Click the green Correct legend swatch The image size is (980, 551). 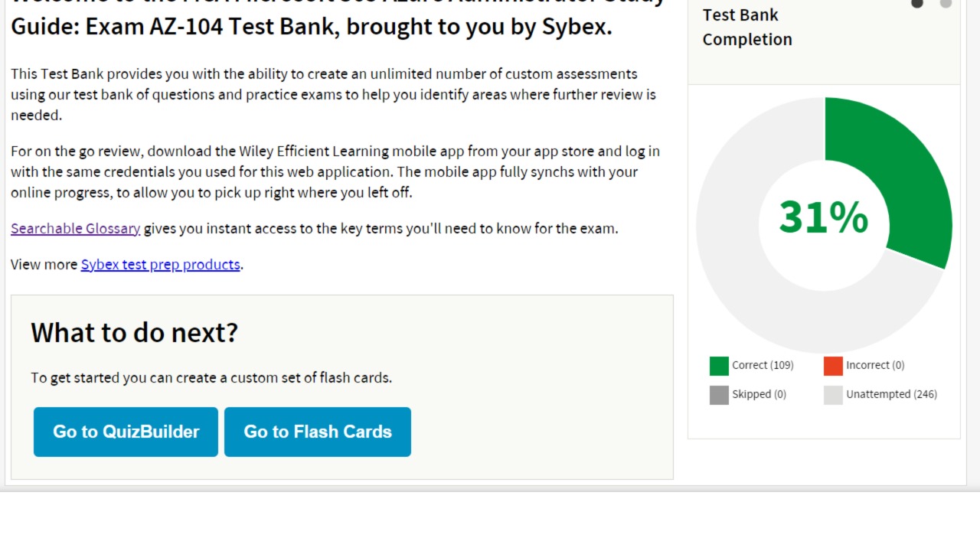pos(719,366)
